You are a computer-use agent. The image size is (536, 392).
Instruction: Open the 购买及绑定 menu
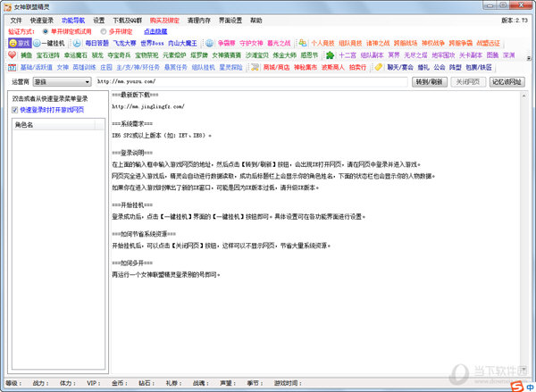[164, 21]
